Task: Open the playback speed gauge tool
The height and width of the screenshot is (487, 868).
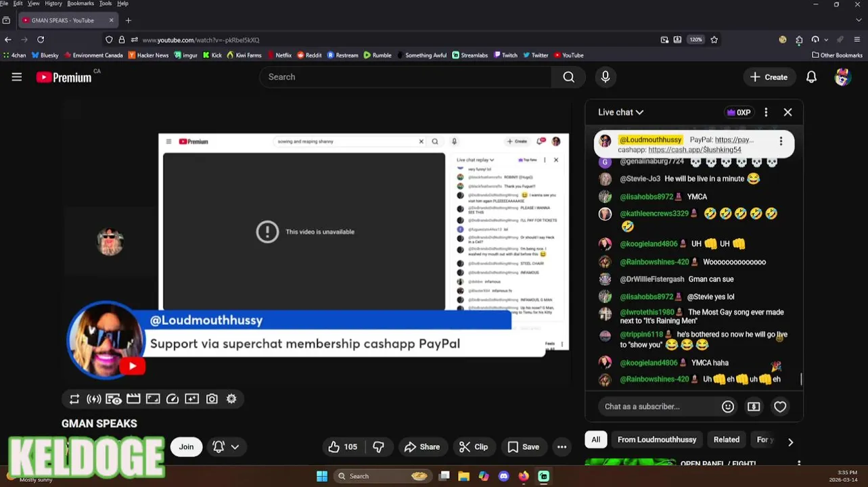Action: click(x=173, y=399)
